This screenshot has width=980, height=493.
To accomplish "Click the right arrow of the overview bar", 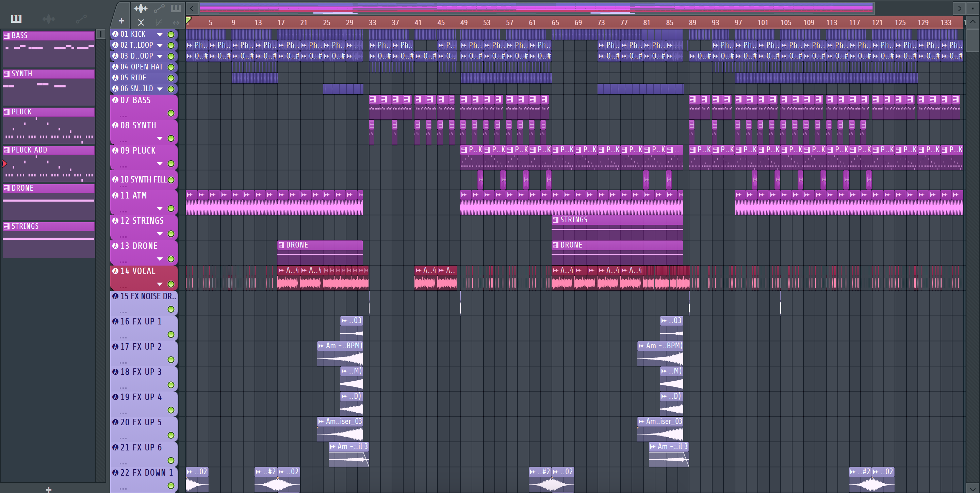I will pyautogui.click(x=960, y=8).
